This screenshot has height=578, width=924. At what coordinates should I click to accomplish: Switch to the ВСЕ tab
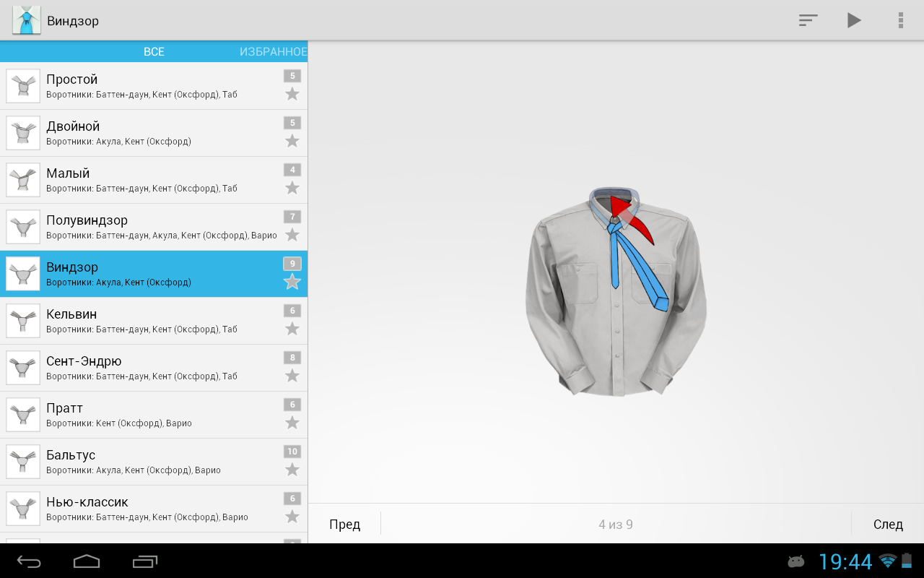154,52
